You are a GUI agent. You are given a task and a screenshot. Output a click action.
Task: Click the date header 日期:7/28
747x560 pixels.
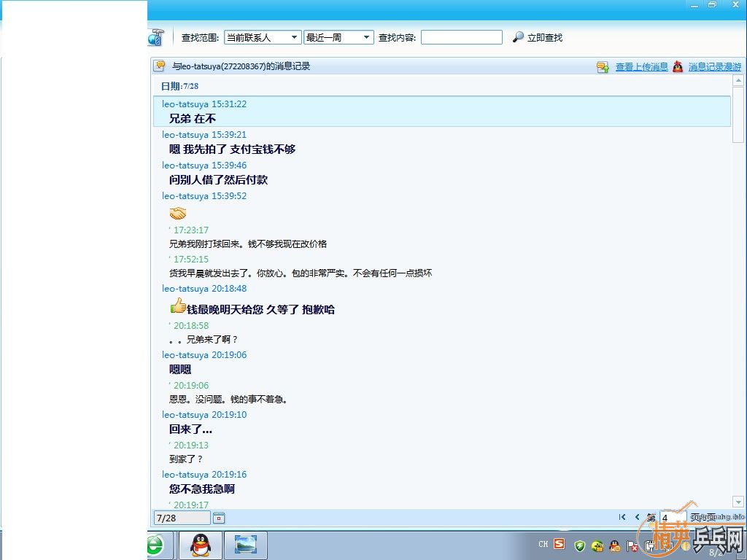click(179, 86)
